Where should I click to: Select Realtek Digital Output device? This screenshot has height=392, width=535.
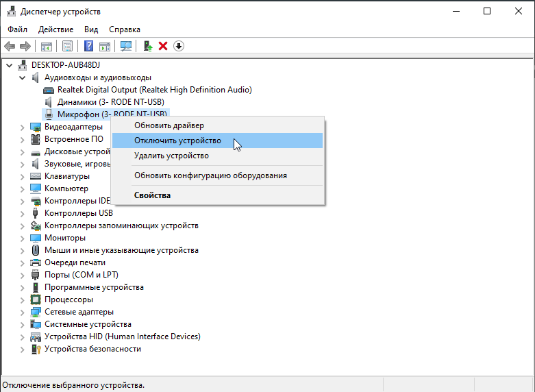(154, 90)
